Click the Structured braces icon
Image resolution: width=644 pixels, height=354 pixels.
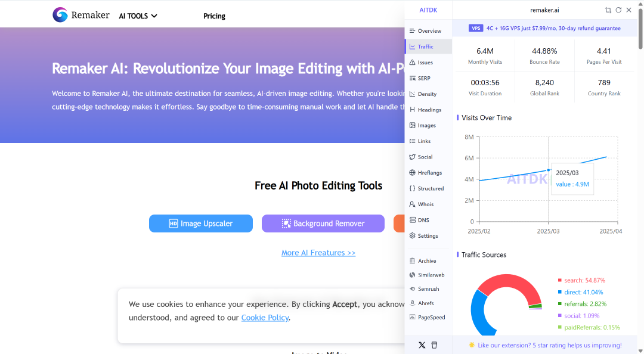[x=413, y=188]
